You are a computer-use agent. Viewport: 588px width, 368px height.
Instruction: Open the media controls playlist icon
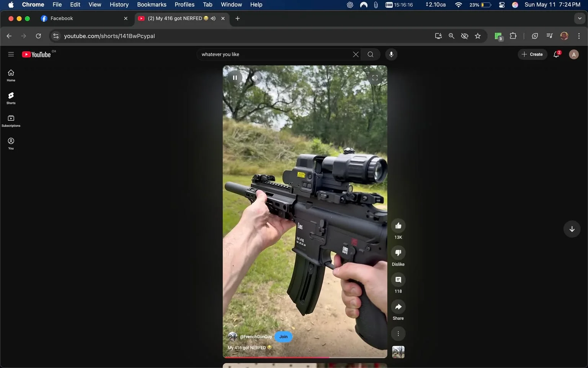tap(549, 36)
